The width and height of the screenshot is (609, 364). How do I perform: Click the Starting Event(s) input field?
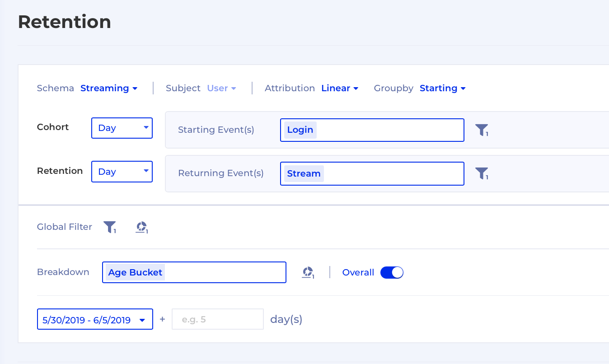[372, 130]
